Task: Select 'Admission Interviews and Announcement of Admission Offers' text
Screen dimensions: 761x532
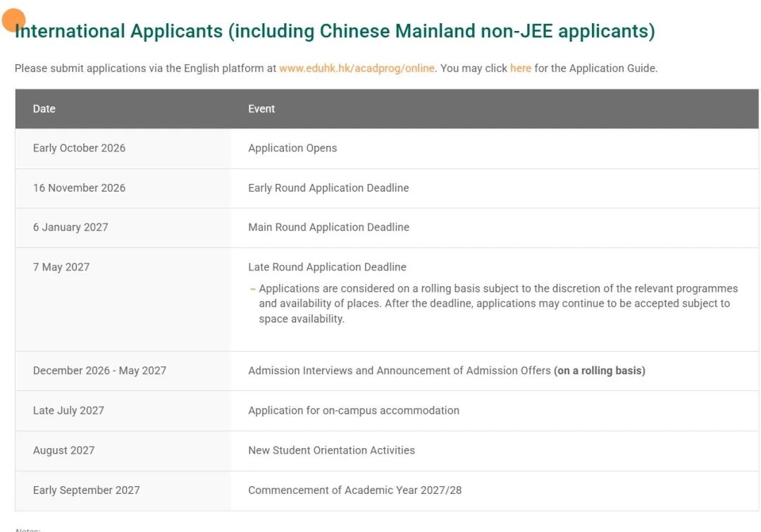Action: point(400,371)
